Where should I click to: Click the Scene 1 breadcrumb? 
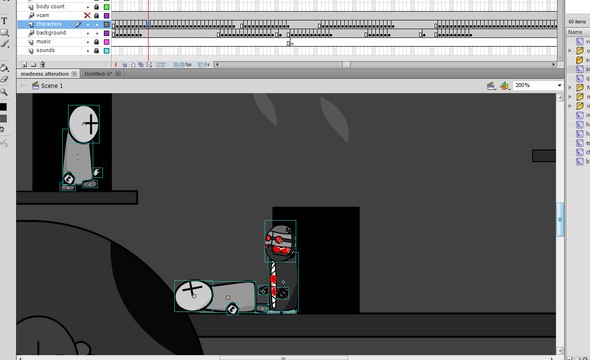click(x=52, y=86)
